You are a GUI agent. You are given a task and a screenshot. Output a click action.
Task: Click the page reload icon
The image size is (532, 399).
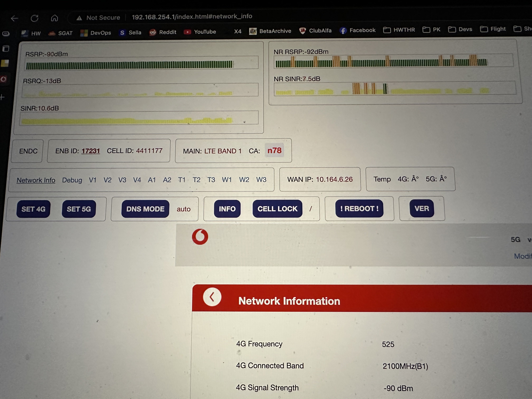click(x=34, y=18)
